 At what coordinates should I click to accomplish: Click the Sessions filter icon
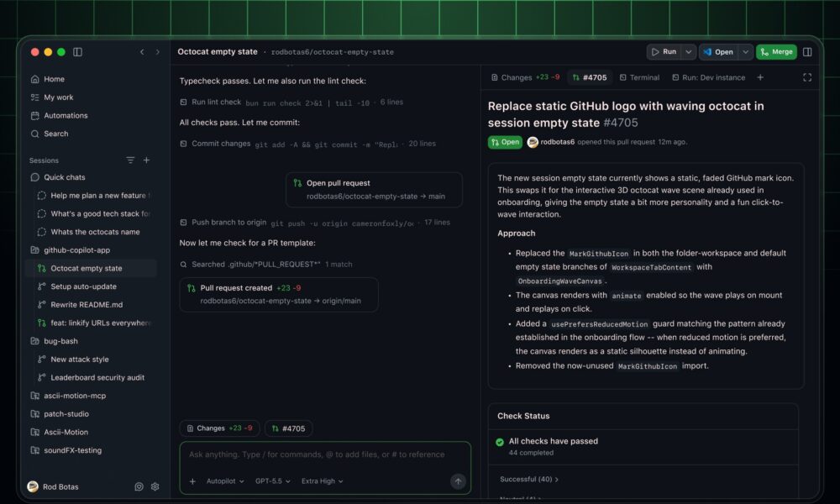(x=130, y=160)
